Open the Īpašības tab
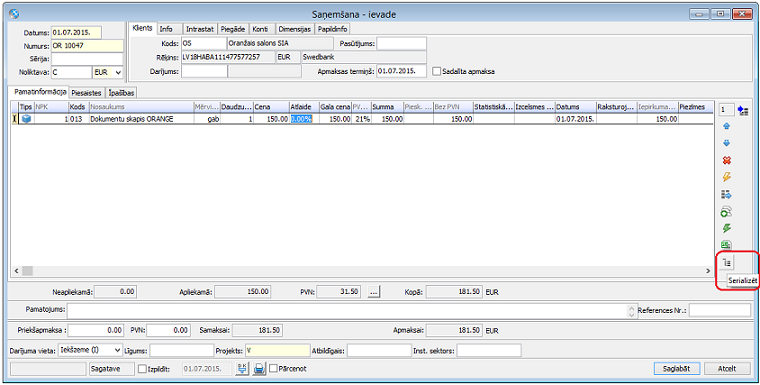 click(121, 92)
